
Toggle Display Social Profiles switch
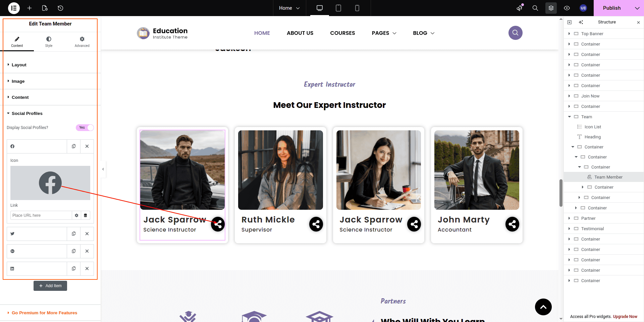click(x=85, y=128)
